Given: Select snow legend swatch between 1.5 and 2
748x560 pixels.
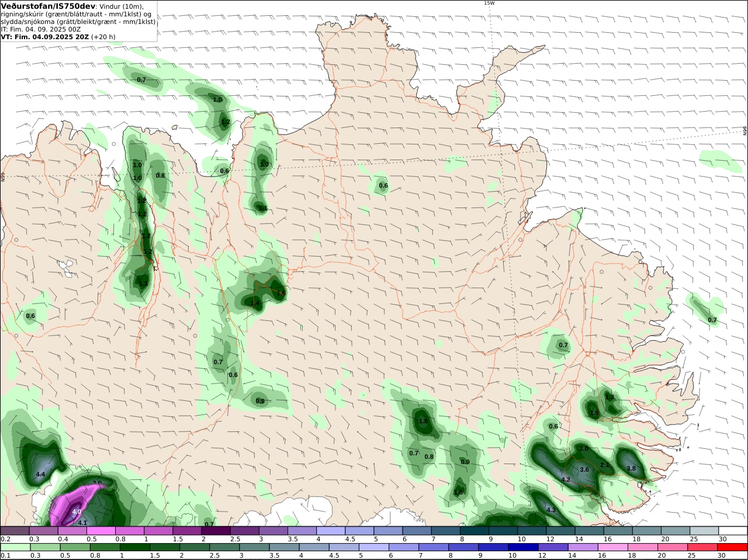Looking at the screenshot, I should pos(187,530).
